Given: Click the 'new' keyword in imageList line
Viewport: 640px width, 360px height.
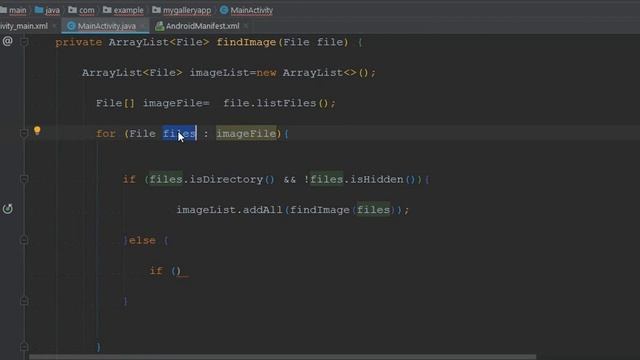Looking at the screenshot, I should 266,73.
